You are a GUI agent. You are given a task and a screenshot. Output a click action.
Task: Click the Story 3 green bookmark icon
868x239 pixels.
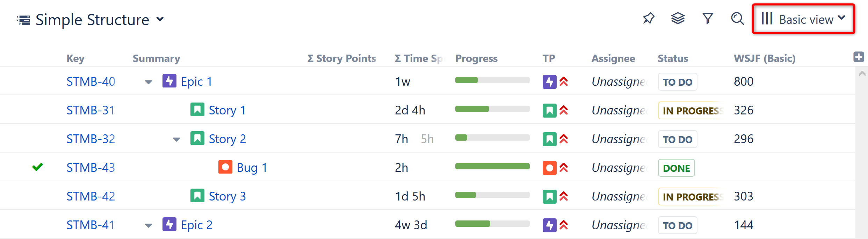click(x=197, y=196)
